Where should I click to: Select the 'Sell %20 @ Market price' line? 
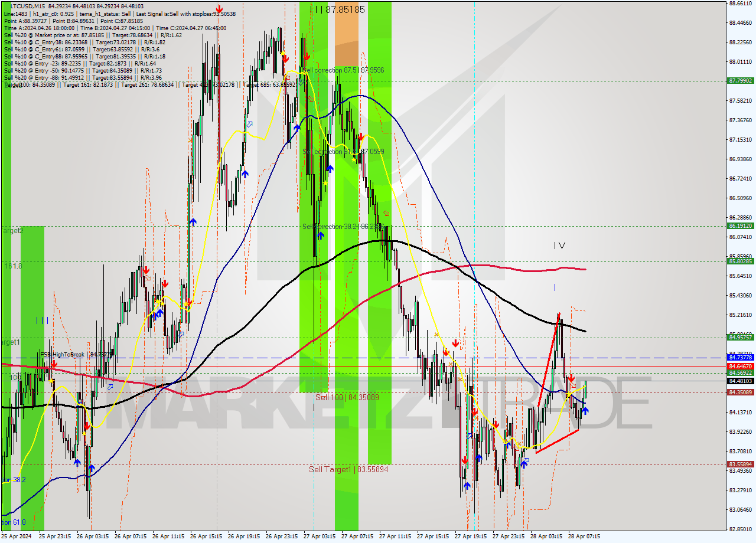click(93, 35)
